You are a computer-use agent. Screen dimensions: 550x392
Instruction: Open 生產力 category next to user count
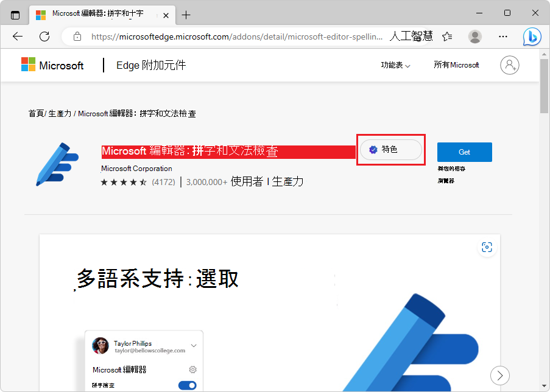[287, 181]
